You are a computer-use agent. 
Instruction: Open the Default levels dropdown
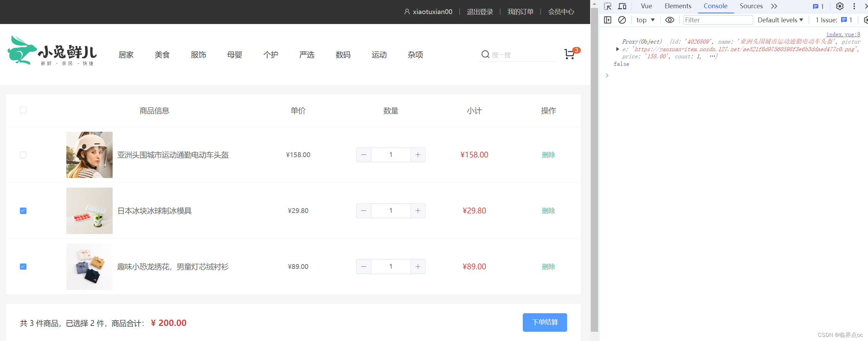[x=780, y=20]
